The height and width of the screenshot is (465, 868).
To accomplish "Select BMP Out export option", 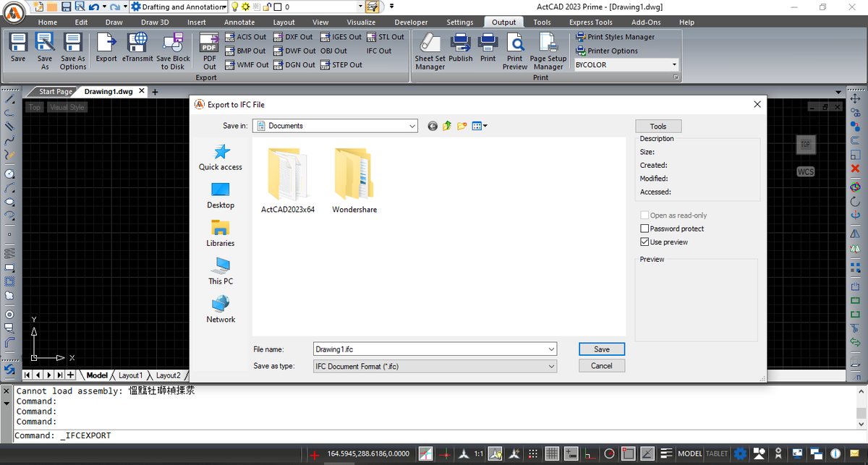I will coord(245,51).
